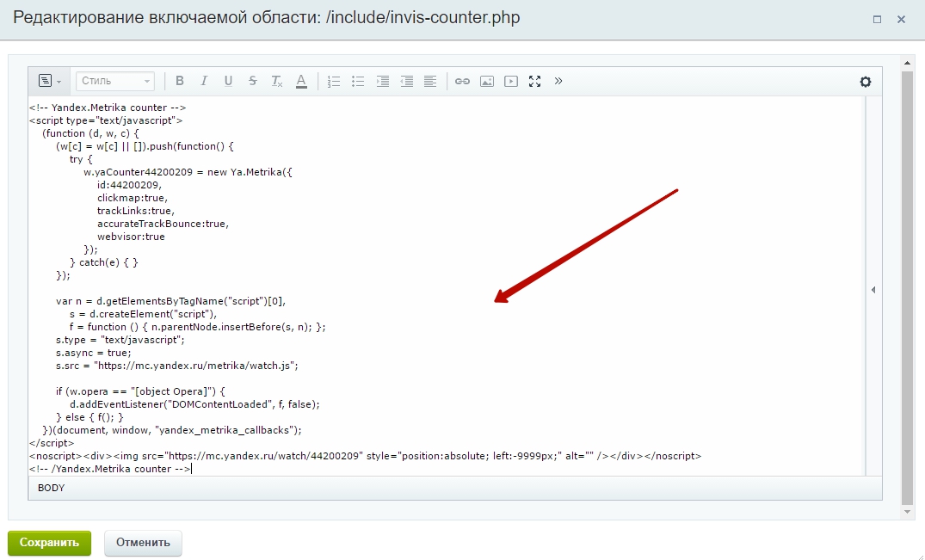Click the Отменить button

(x=143, y=542)
